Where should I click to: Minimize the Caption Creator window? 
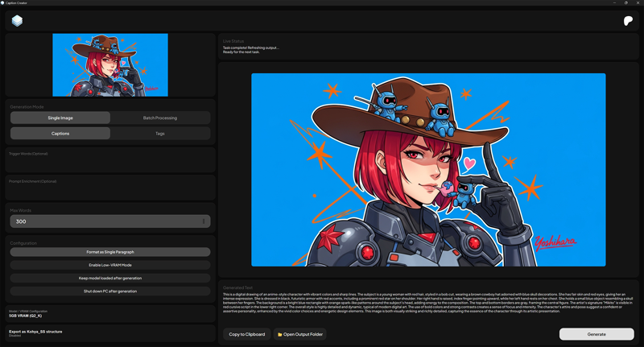[x=614, y=3]
